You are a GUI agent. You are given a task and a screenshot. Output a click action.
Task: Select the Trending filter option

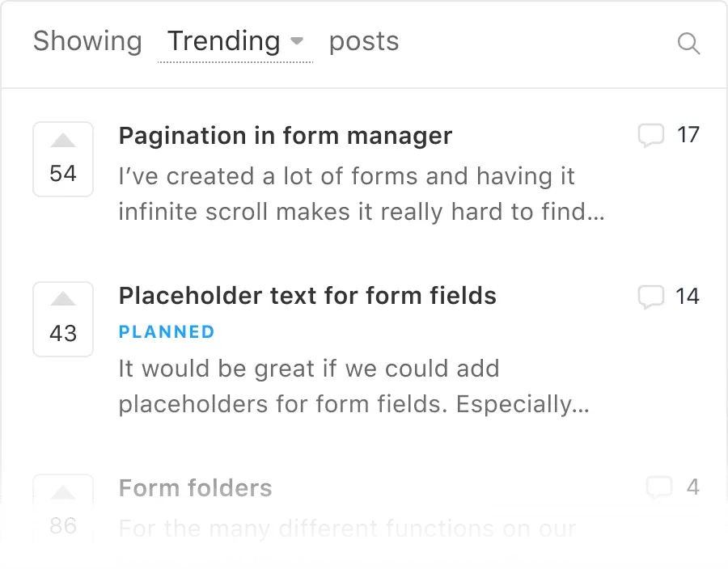pos(223,41)
